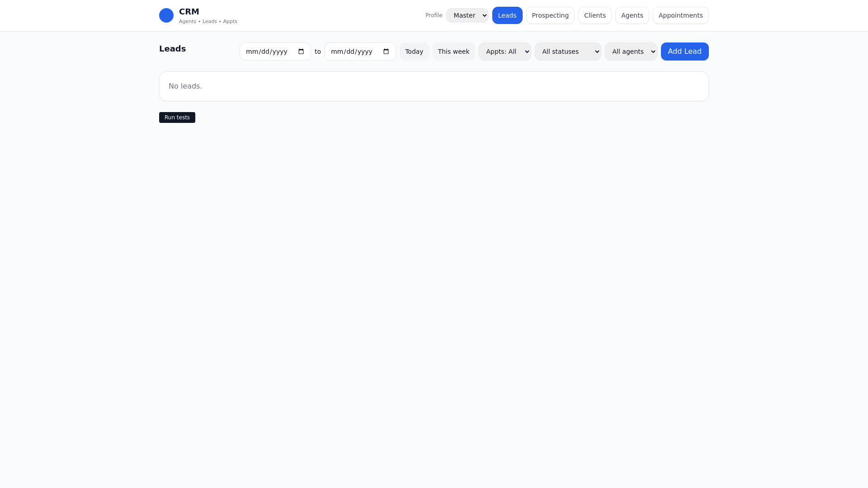Open the end date calendar picker icon

pos(386,52)
